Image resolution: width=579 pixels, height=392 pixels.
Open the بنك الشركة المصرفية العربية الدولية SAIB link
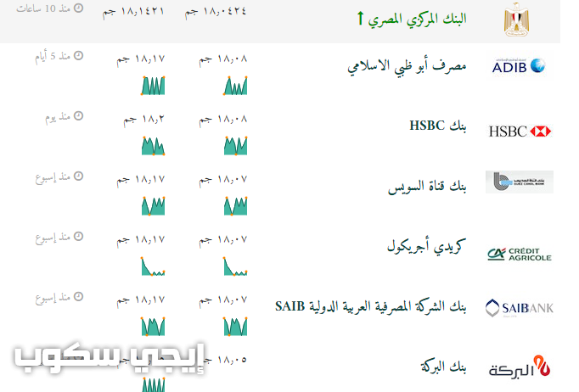[x=371, y=306]
